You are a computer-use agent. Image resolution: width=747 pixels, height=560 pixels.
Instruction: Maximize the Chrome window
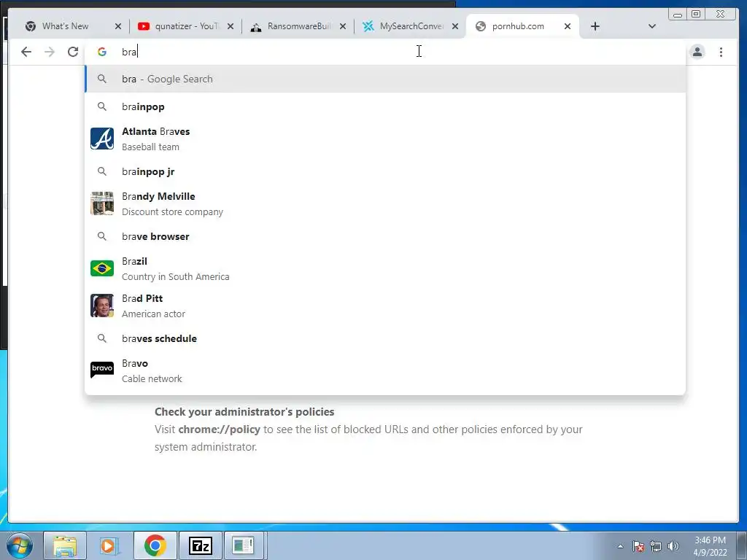(x=696, y=15)
